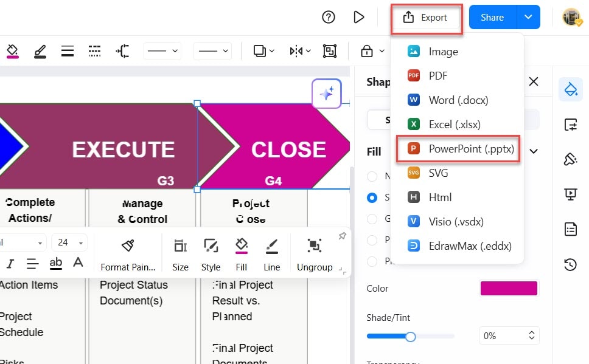The width and height of the screenshot is (589, 364).
Task: Open the data list sidebar icon
Action: [x=571, y=229]
